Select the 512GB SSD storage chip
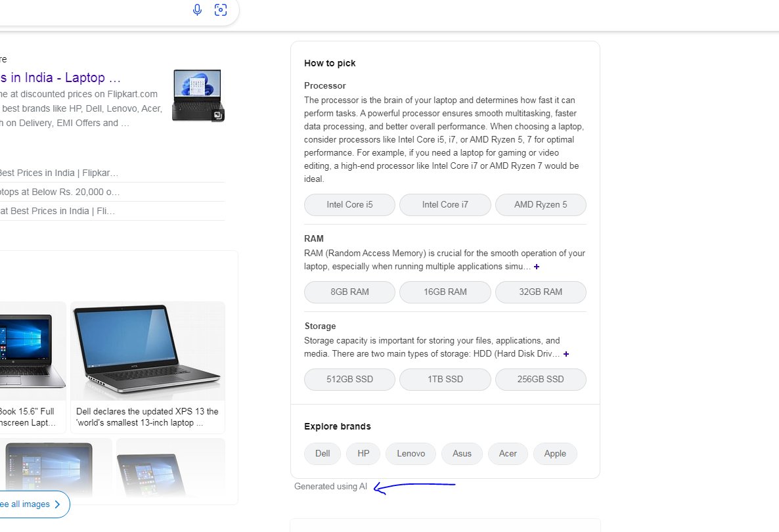This screenshot has width=779, height=532. pos(349,379)
